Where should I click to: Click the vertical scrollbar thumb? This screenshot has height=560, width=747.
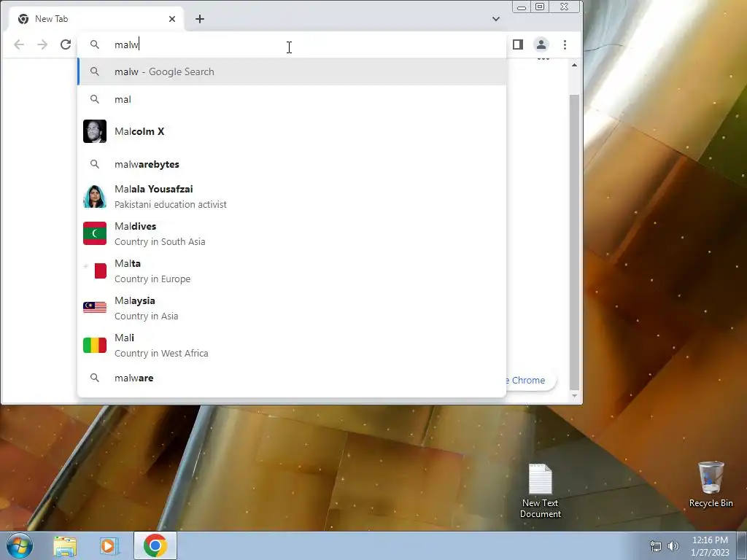coord(575,242)
